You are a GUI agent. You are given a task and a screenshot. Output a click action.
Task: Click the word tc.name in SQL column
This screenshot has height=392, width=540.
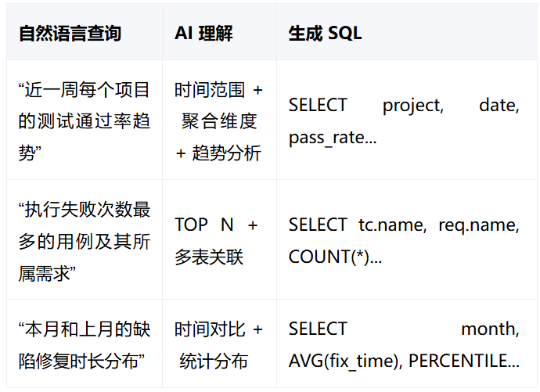tap(392, 225)
